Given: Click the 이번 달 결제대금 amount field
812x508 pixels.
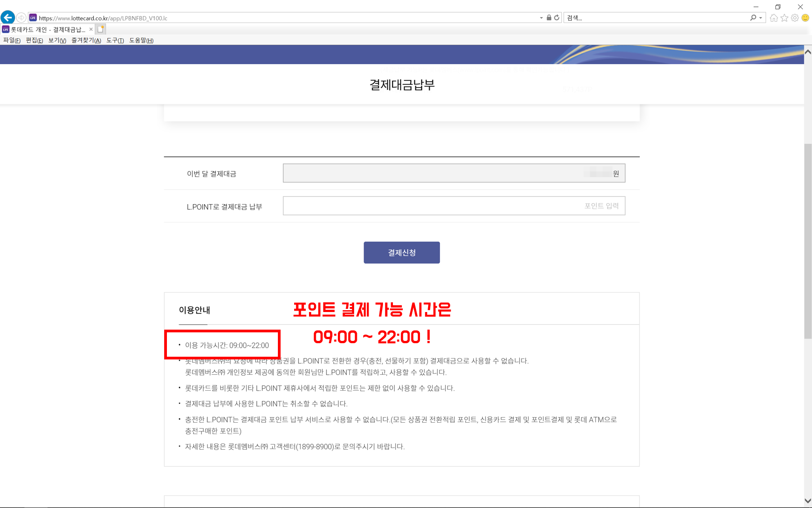Looking at the screenshot, I should pos(454,173).
